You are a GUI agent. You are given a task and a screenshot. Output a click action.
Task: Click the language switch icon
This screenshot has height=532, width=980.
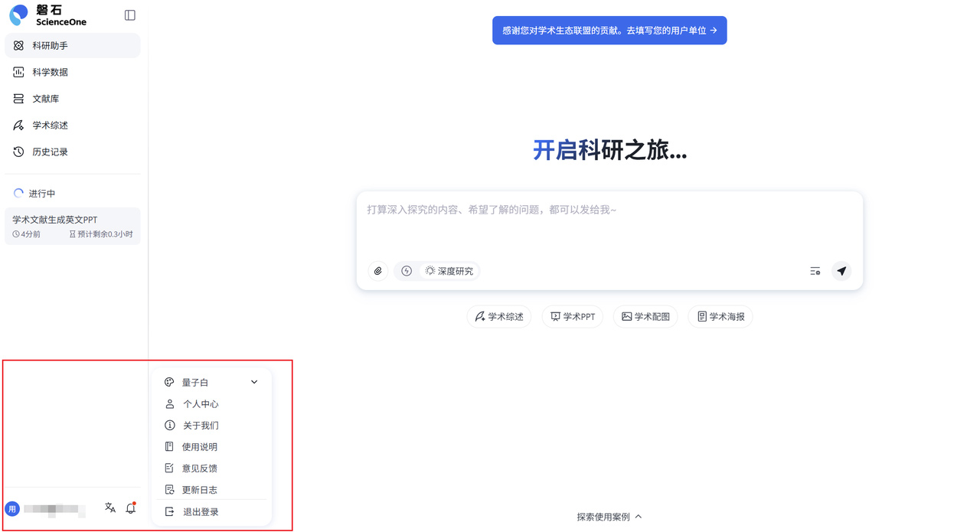pyautogui.click(x=109, y=508)
